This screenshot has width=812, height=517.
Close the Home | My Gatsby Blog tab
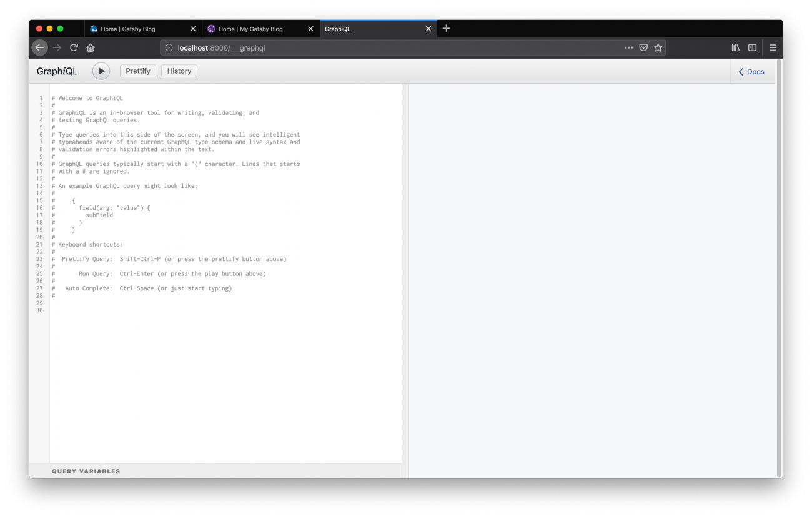pos(310,29)
